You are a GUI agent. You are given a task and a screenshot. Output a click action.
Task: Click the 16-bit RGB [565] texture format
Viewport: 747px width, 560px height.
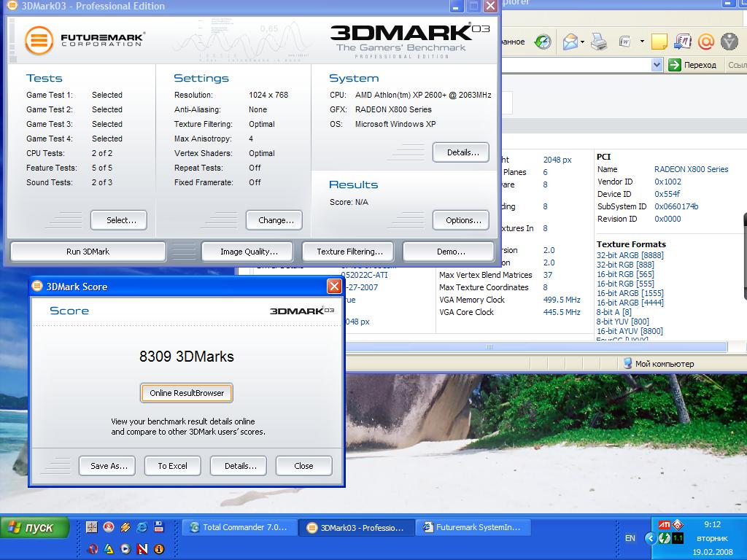[625, 274]
